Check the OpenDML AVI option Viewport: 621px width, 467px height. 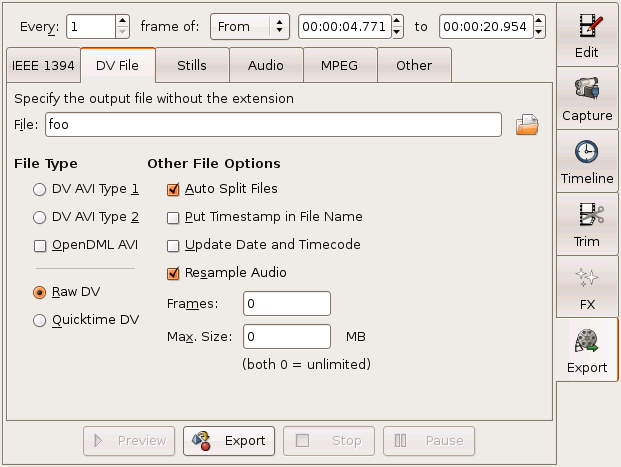40,244
